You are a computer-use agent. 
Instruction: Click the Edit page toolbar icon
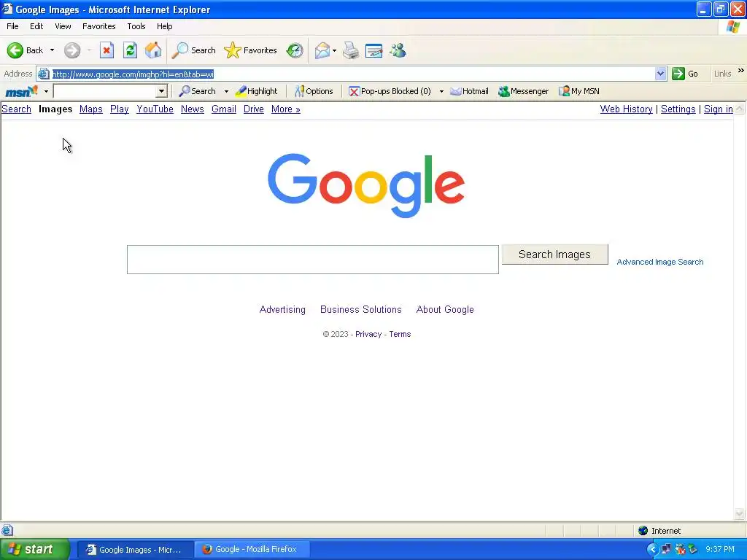374,50
